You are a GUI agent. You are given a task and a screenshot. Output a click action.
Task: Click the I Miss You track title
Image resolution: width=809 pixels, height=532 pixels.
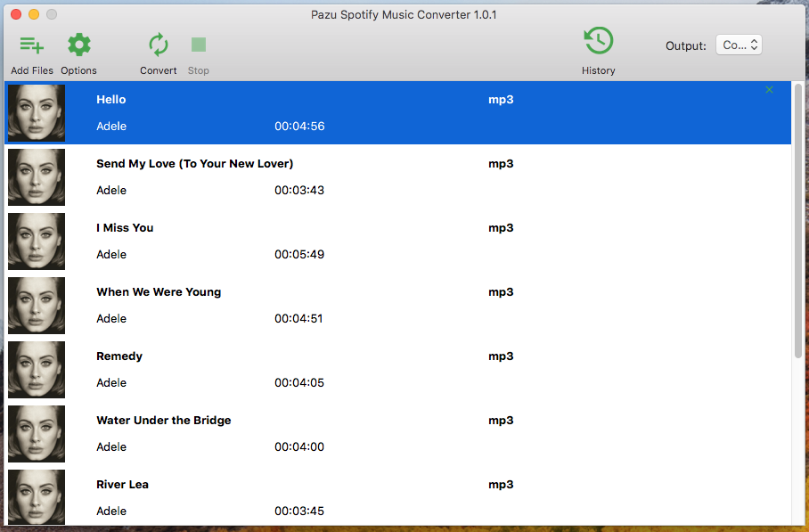125,228
